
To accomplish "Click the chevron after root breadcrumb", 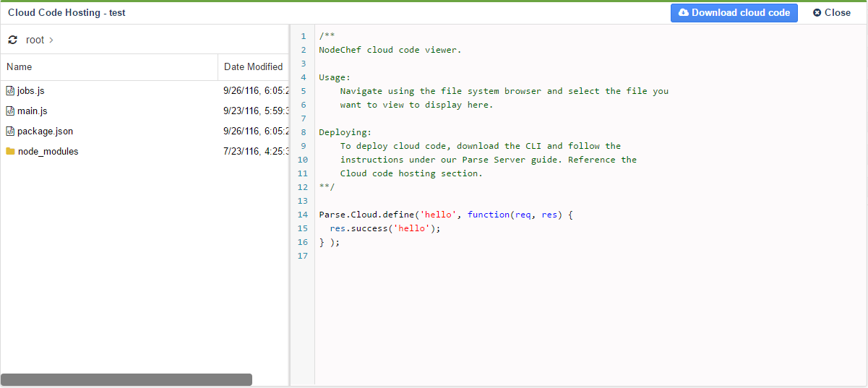I will tap(51, 40).
